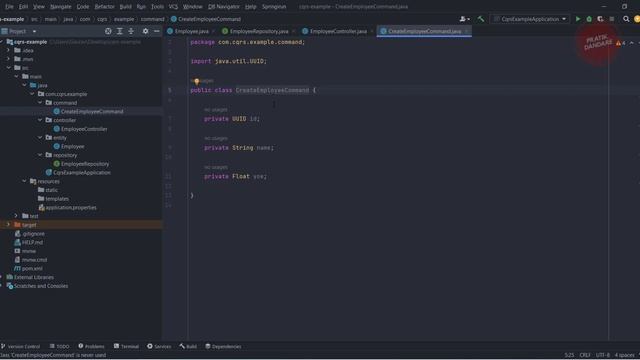Open the CqrsExampleApplication run configuration dropdown
Screen dimensions: 640x360
point(530,19)
